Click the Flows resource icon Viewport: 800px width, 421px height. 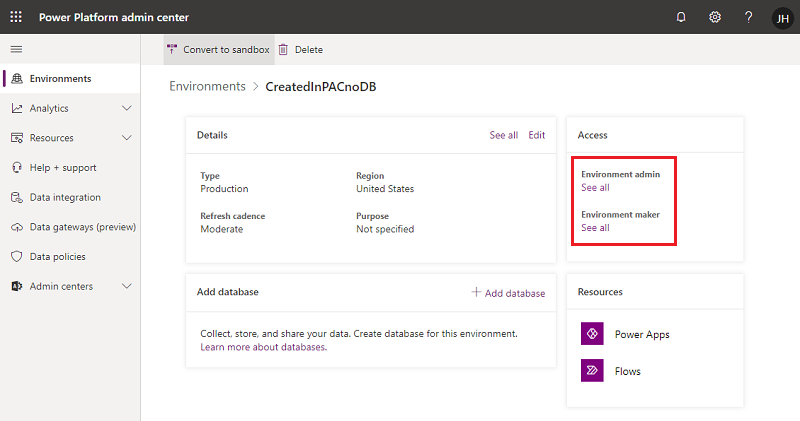point(592,370)
